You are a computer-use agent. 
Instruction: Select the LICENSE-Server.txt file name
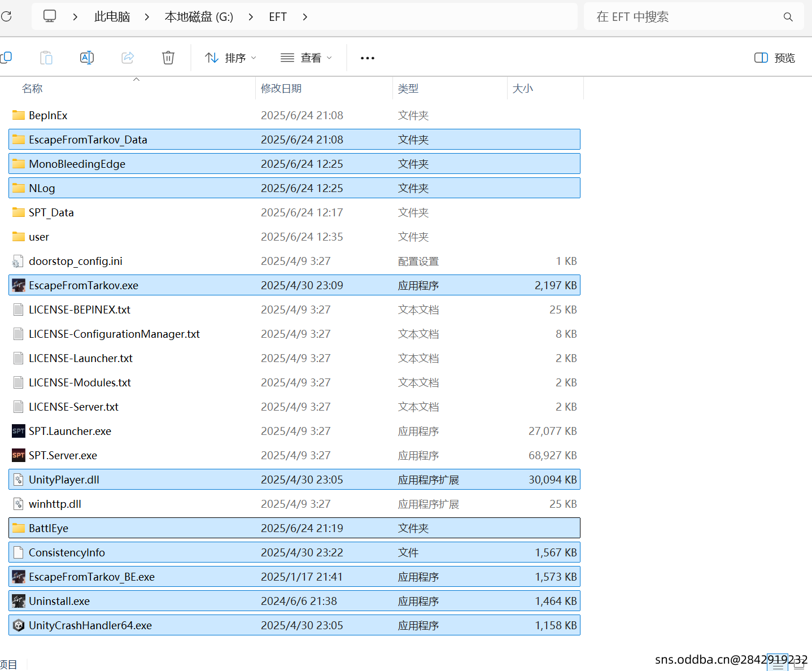[x=74, y=407]
